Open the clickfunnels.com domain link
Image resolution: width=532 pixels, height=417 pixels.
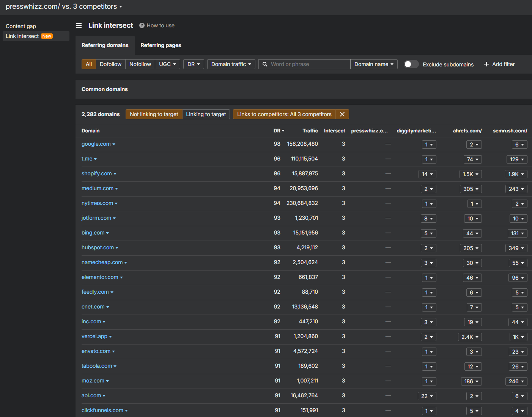pos(102,410)
